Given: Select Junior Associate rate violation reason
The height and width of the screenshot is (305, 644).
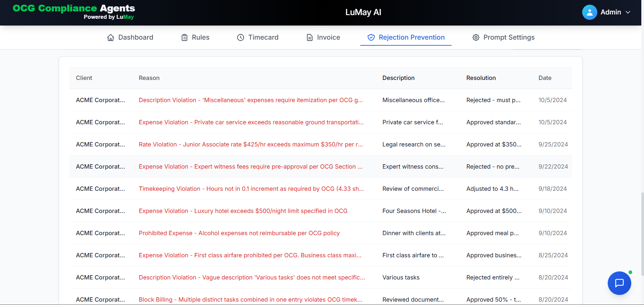Looking at the screenshot, I should pyautogui.click(x=251, y=144).
